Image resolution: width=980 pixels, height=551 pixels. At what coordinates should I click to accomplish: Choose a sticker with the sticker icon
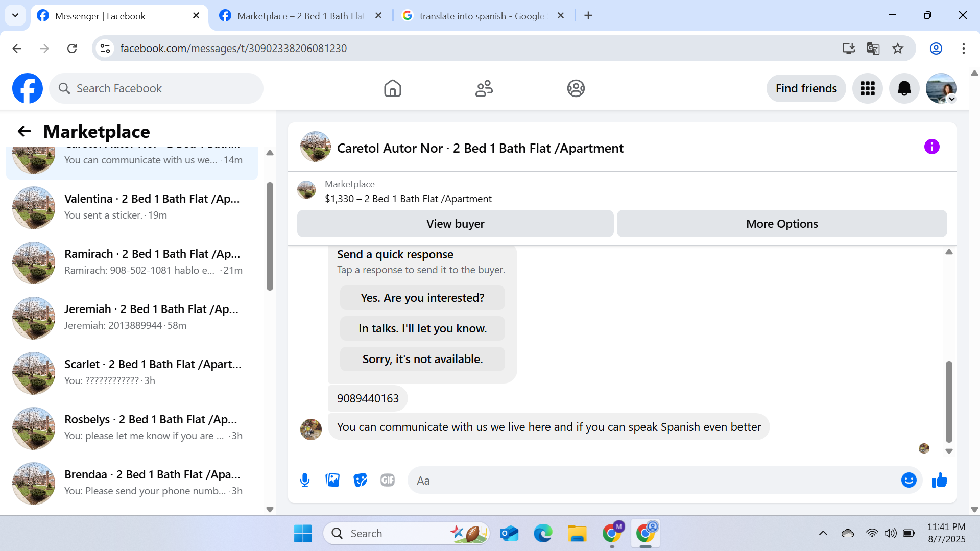(x=360, y=480)
